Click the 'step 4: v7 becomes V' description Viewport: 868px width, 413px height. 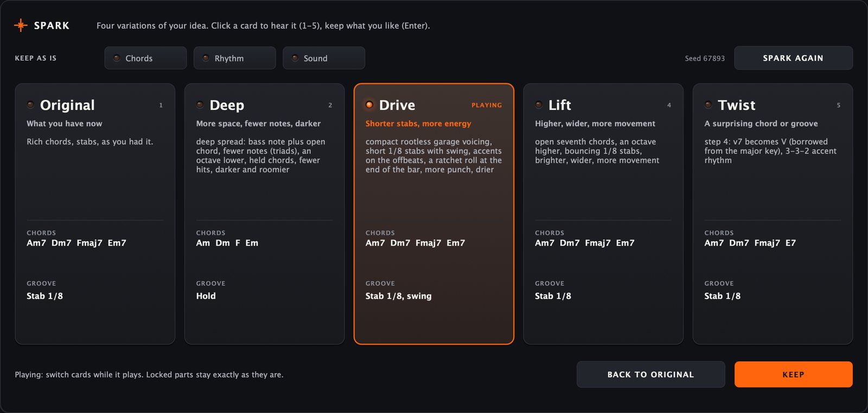pyautogui.click(x=771, y=151)
